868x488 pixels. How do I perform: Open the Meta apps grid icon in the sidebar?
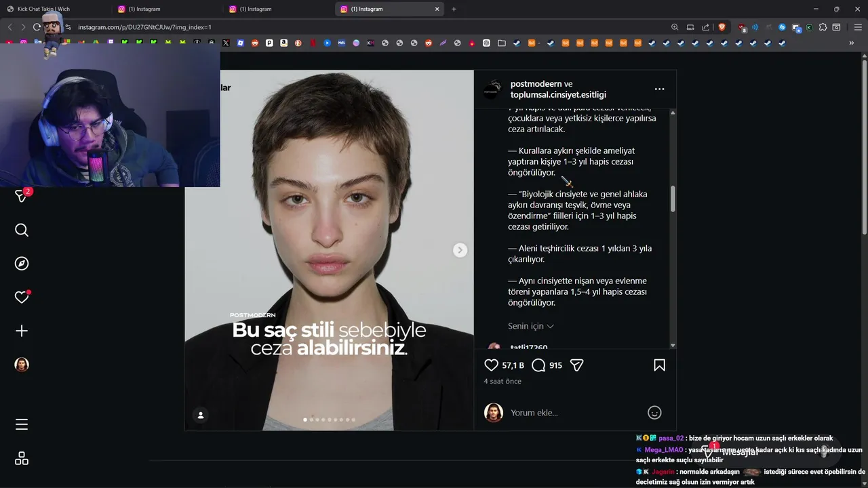pyautogui.click(x=22, y=458)
